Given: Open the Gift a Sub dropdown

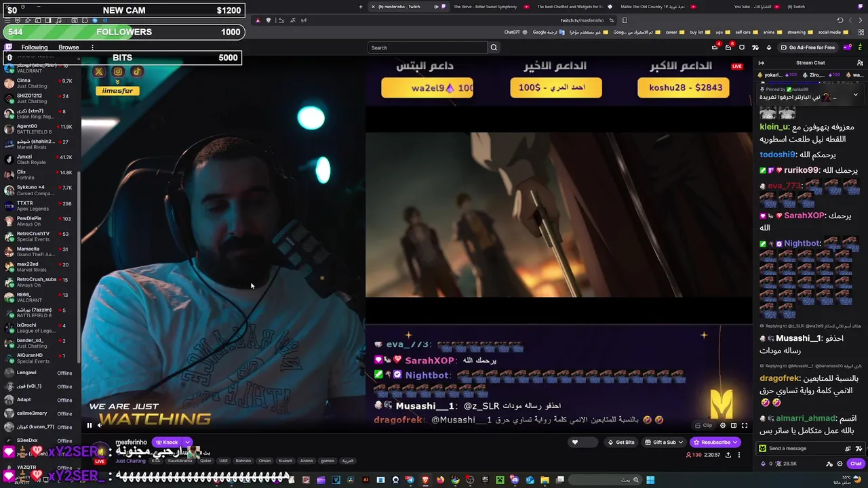Looking at the screenshot, I should pos(664,443).
